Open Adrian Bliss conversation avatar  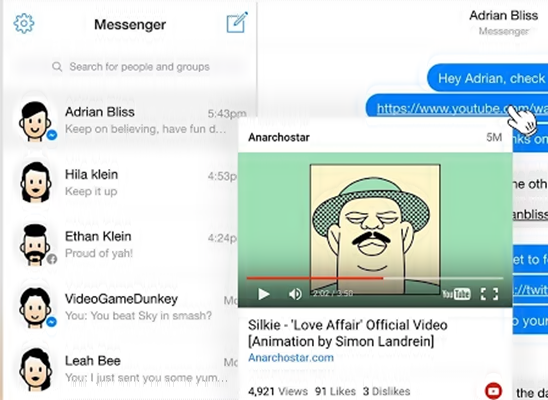click(x=35, y=121)
